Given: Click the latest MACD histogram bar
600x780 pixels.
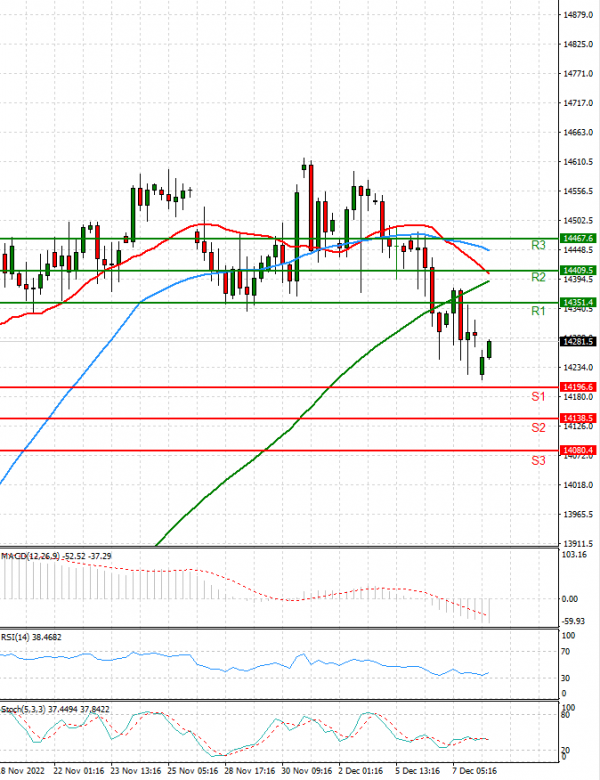Looking at the screenshot, I should coord(490,610).
